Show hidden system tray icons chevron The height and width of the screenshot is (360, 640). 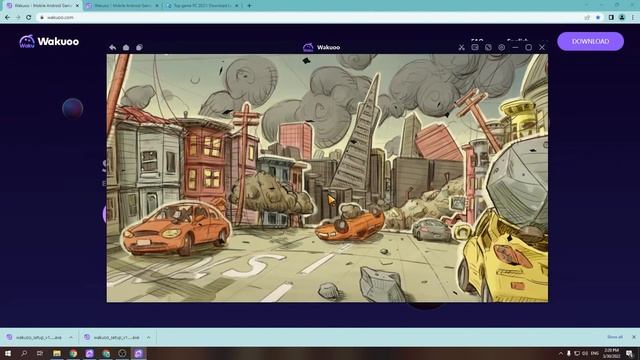(x=561, y=353)
